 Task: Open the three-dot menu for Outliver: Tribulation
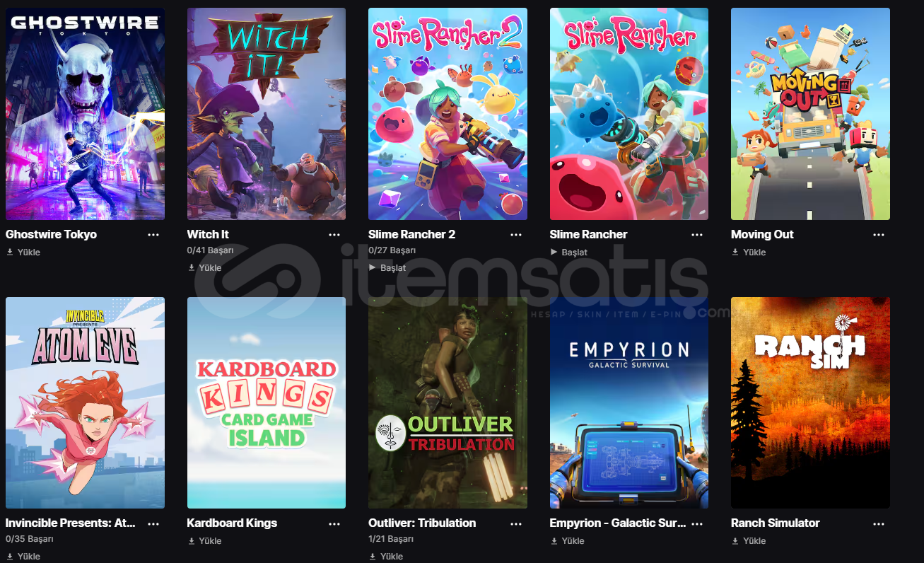[516, 524]
